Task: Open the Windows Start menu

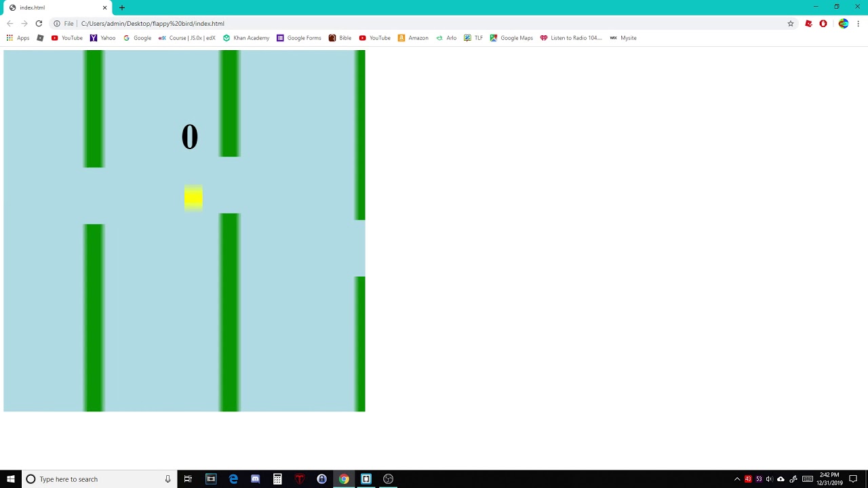Action: 10,479
